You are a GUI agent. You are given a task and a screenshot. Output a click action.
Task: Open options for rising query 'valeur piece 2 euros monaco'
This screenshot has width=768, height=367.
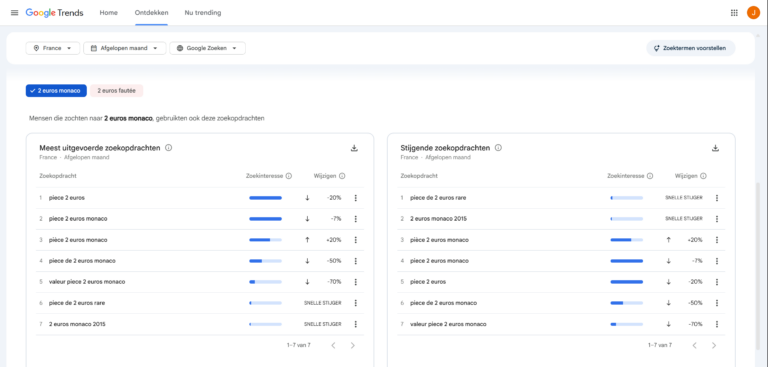tap(717, 324)
